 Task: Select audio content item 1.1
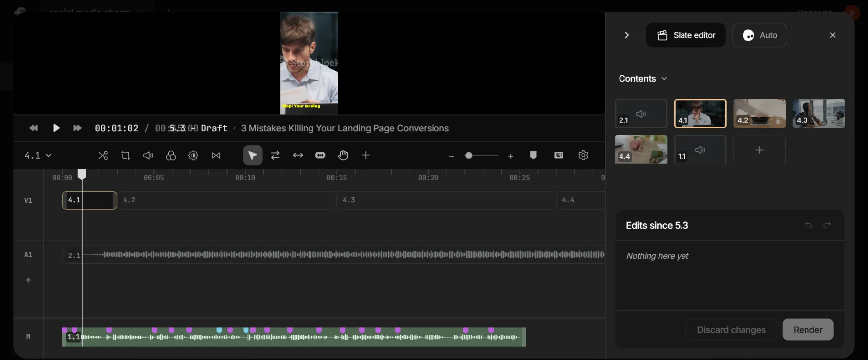(700, 149)
